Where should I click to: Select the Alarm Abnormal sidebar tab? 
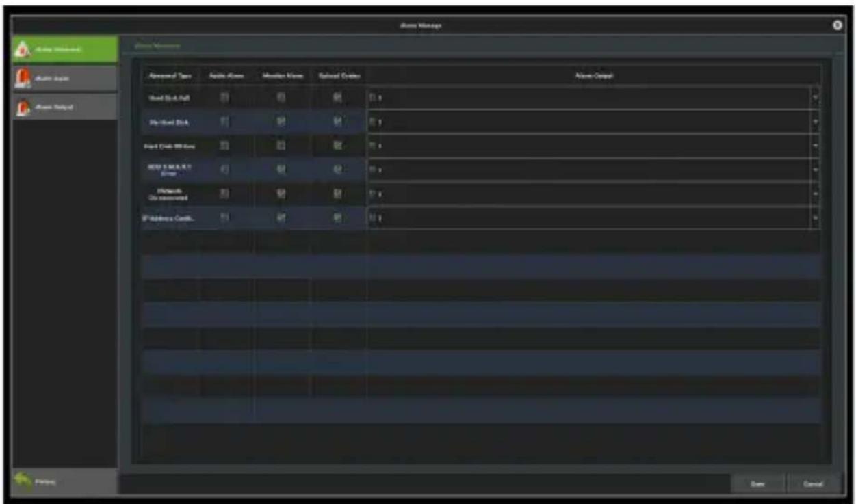pyautogui.click(x=66, y=49)
